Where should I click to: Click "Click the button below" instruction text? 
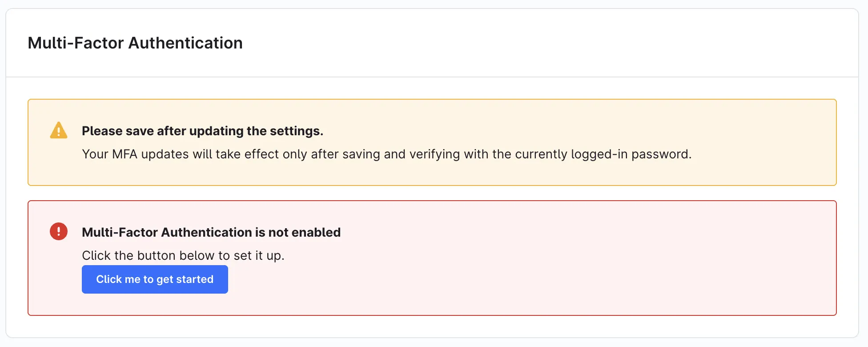coord(183,255)
